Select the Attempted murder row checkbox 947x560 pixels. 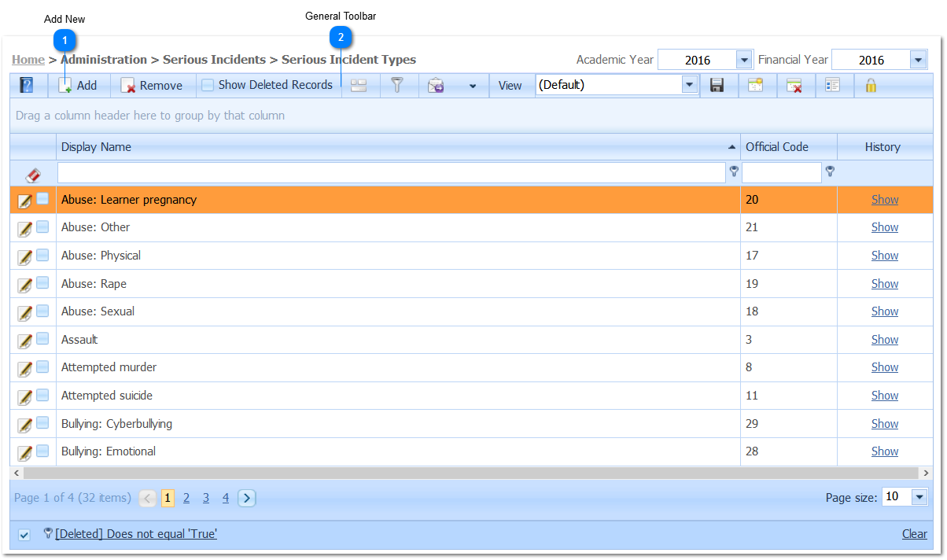tap(42, 367)
